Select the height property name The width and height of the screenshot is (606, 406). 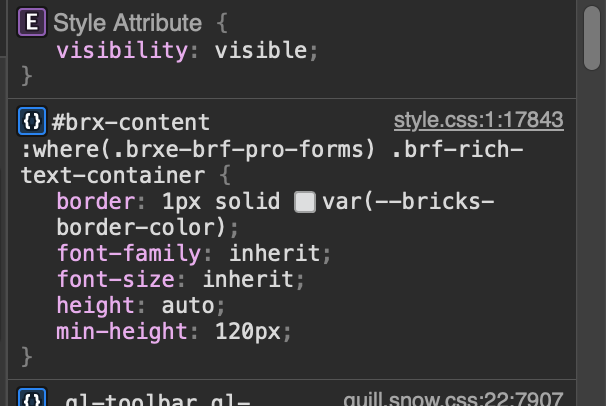tap(96, 306)
